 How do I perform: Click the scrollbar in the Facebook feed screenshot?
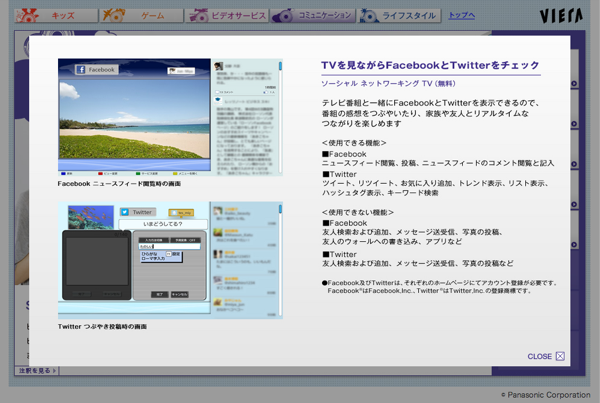coord(280,117)
